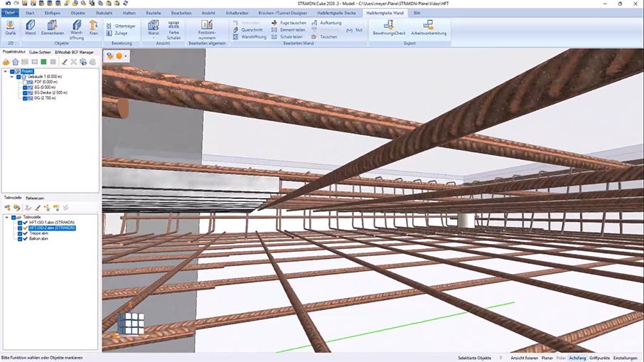Click the Wand object tool icon
644x362 pixels.
pos(31,28)
